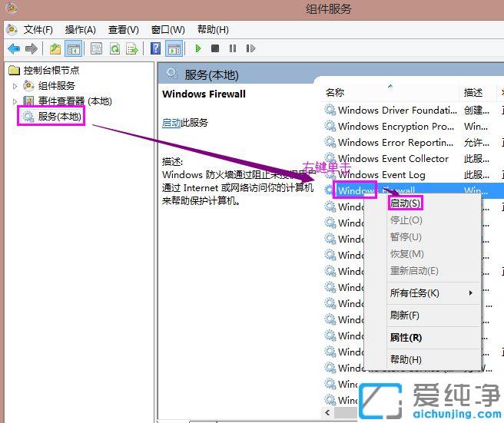This screenshot has height=423, width=504.
Task: Toggle the action pane toolbar icon
Action: 174,49
